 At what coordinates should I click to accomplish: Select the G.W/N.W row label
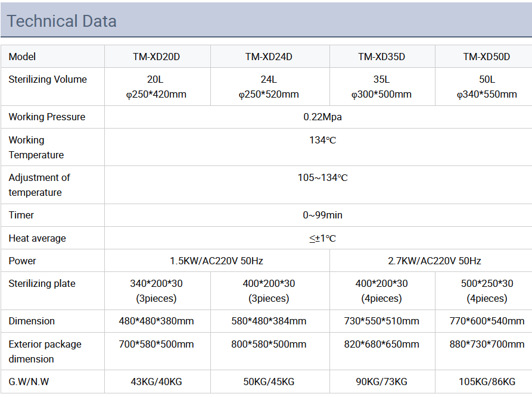tap(29, 382)
